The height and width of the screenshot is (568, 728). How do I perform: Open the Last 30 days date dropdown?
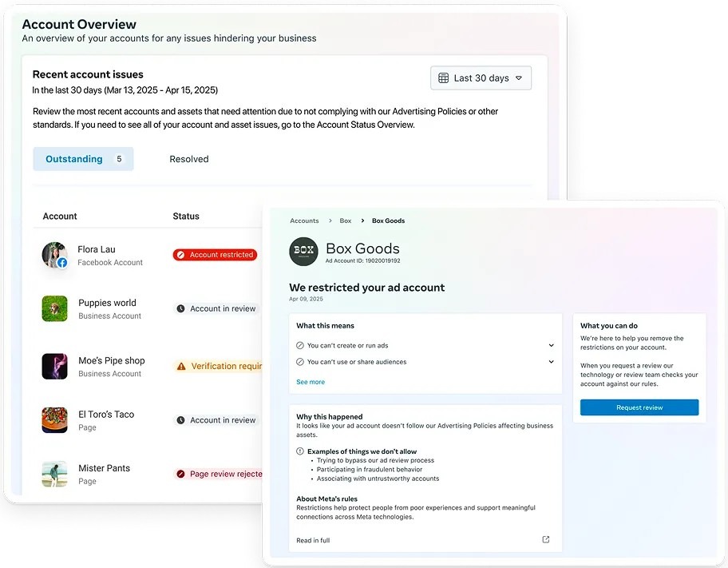[481, 78]
